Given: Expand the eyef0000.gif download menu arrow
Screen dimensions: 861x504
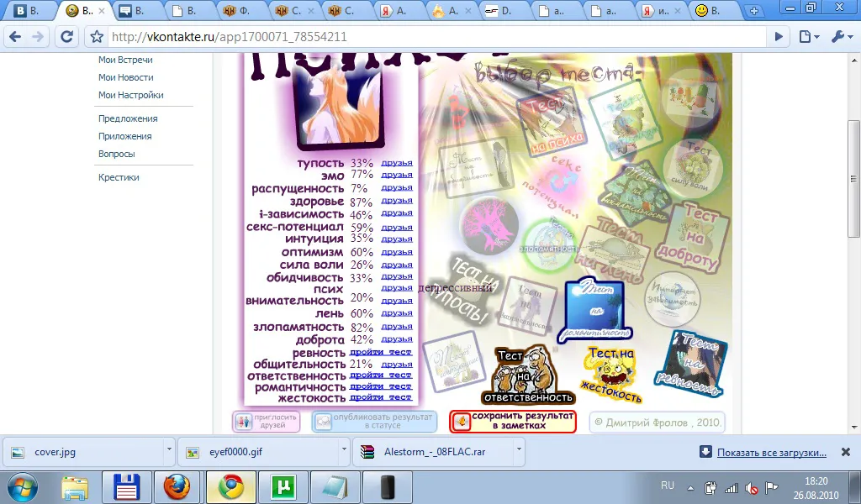Looking at the screenshot, I should (x=344, y=449).
